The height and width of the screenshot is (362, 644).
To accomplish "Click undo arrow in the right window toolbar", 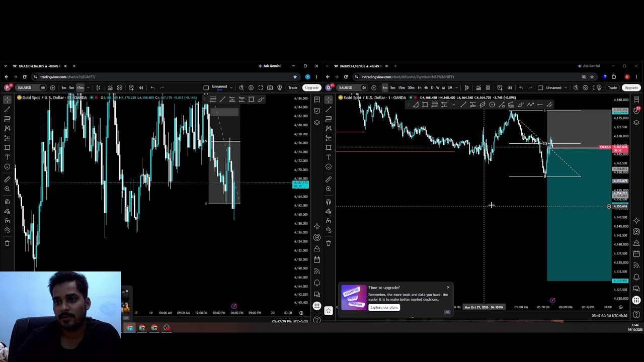I will [x=521, y=88].
